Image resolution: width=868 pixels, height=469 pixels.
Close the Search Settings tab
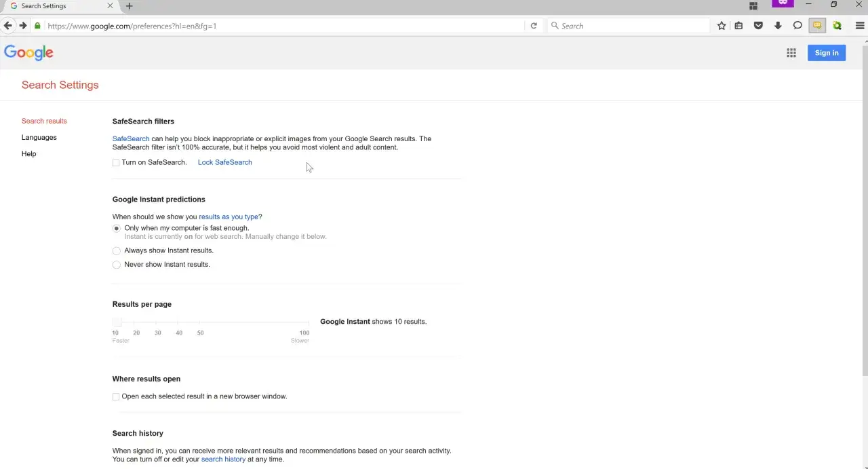tap(111, 5)
